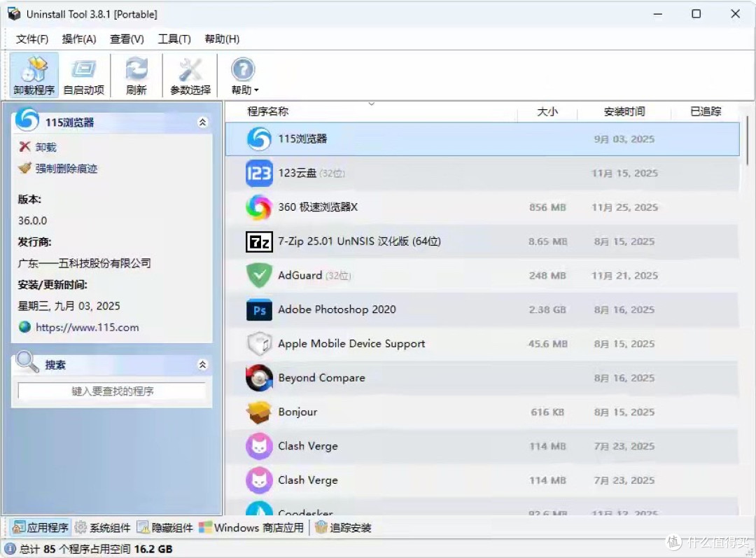
Task: Select the 123云盘 app icon
Action: (x=259, y=173)
